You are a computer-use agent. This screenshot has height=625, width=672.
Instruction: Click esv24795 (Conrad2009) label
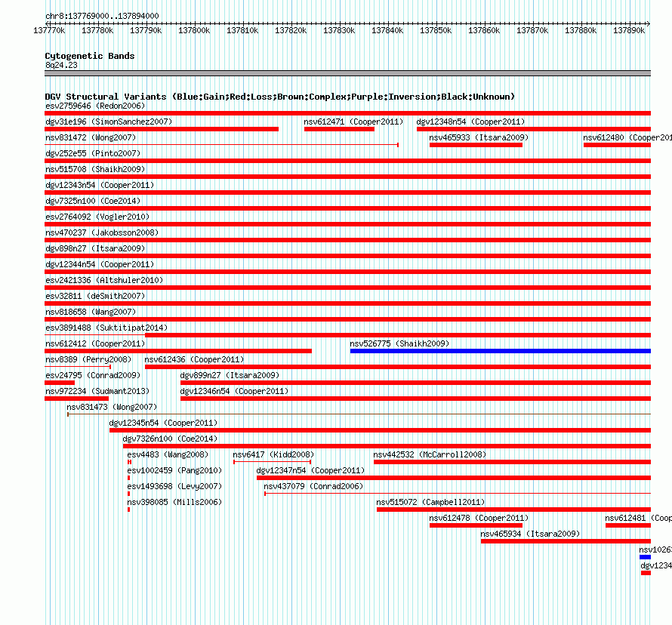point(93,375)
